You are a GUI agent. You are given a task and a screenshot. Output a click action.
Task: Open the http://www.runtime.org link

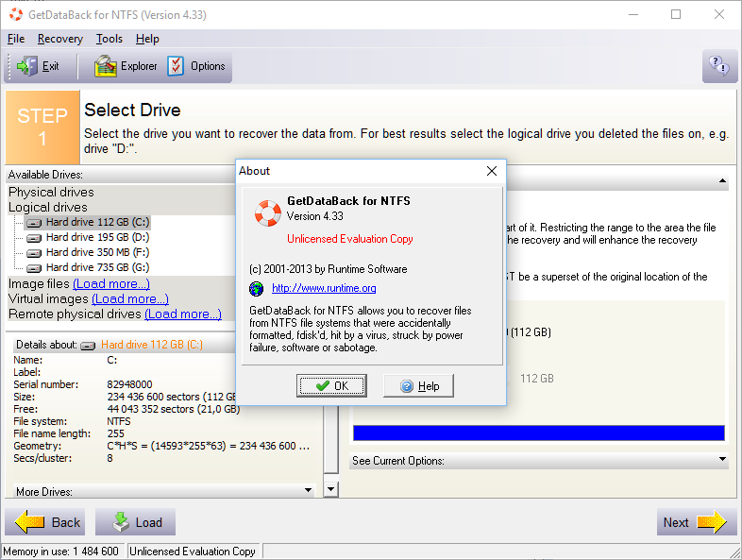coord(324,288)
